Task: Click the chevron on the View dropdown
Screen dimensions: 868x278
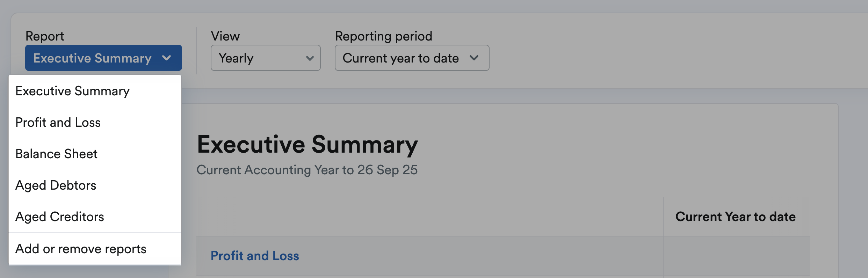Action: [x=309, y=58]
